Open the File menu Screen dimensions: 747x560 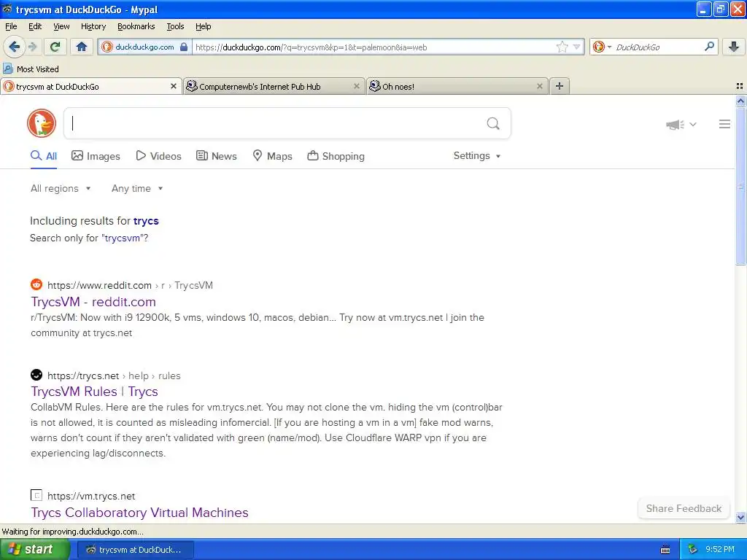point(11,26)
